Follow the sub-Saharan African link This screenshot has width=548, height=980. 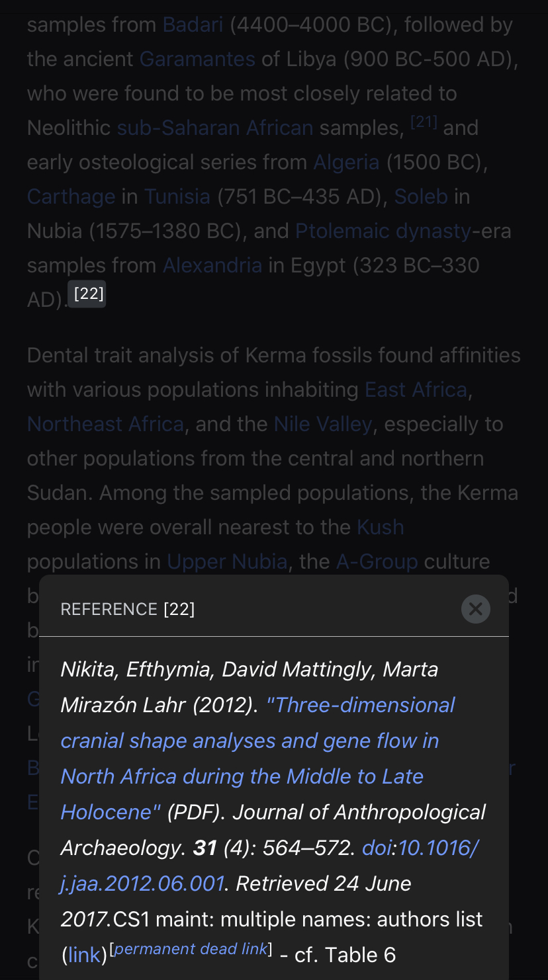215,128
